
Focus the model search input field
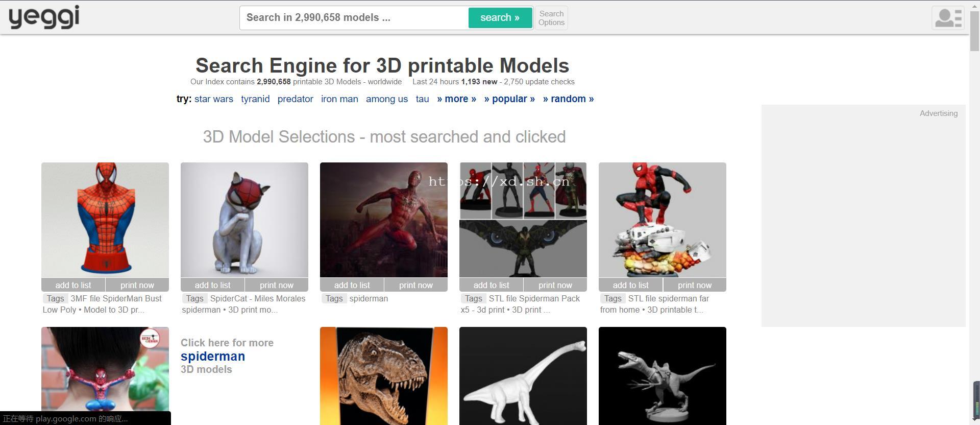pyautogui.click(x=354, y=18)
